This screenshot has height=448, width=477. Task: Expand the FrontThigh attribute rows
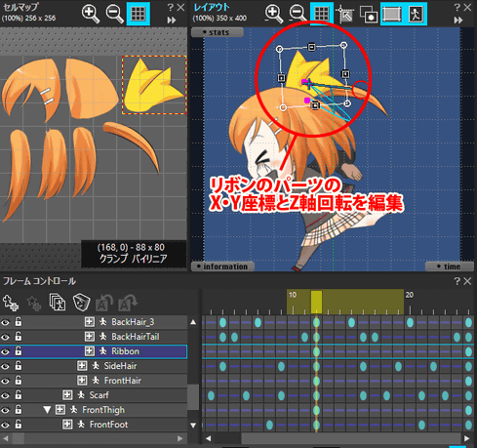(x=60, y=410)
